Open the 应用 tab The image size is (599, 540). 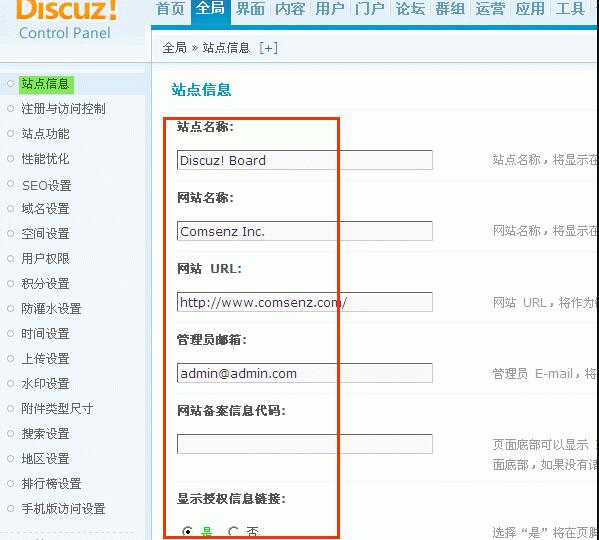click(x=530, y=8)
